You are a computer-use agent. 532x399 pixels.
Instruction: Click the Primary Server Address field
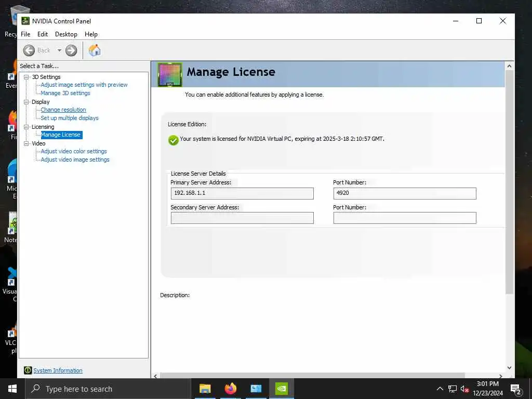tap(242, 193)
